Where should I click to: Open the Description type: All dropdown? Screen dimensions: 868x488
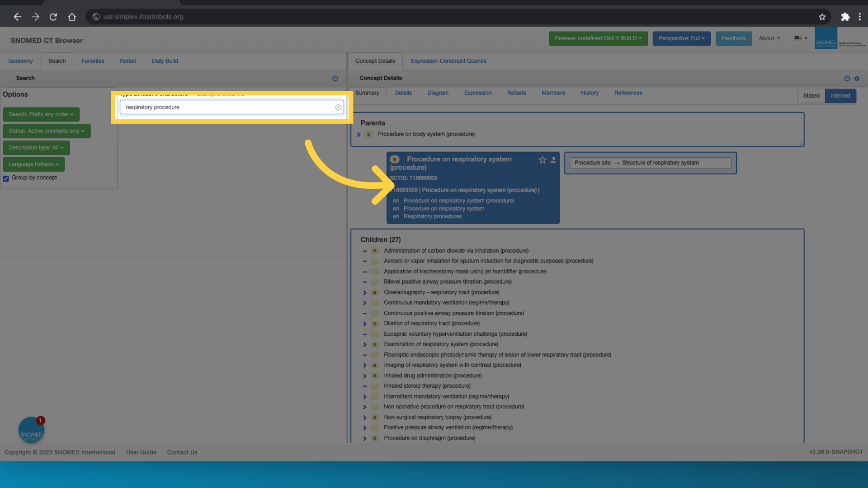click(x=36, y=148)
